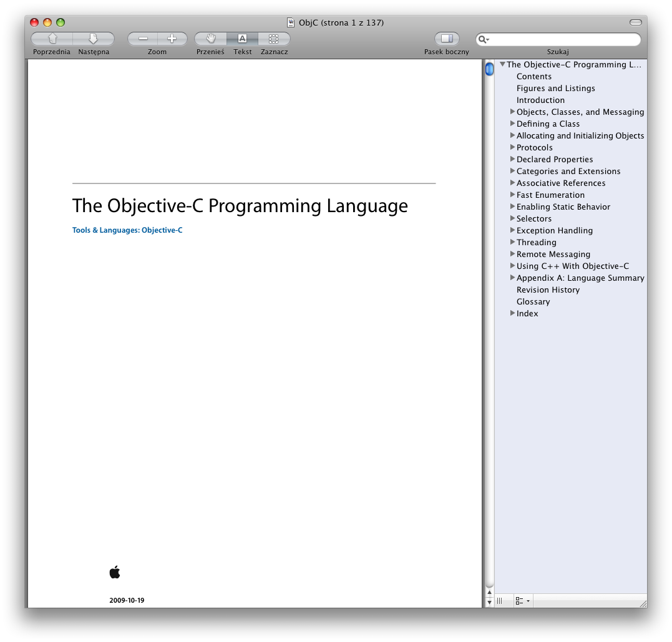This screenshot has width=672, height=642.
Task: Activate the Tekst text selection tool
Action: 242,39
